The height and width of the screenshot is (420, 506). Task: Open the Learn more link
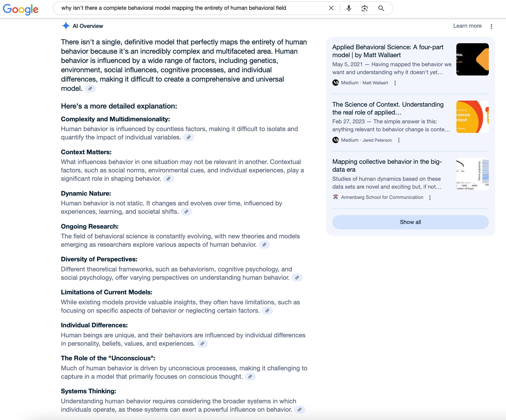pos(467,26)
